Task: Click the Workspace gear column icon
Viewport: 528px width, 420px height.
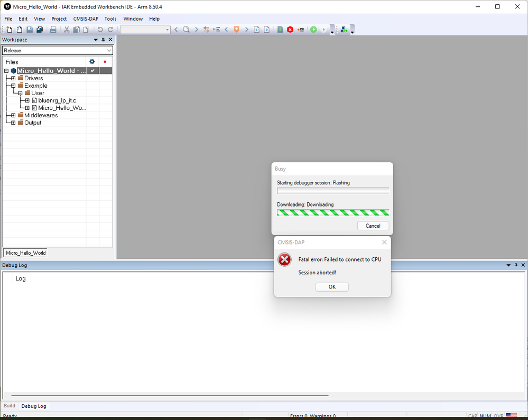Action: 92,62
